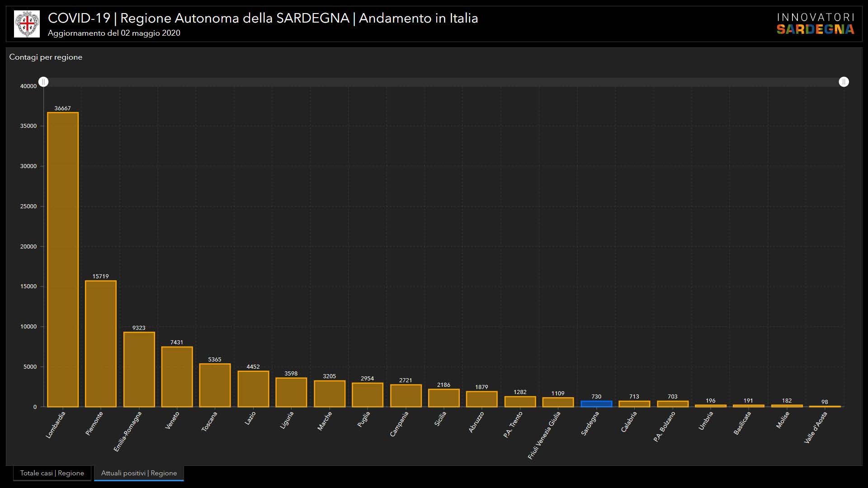The width and height of the screenshot is (868, 488).
Task: Click the Innovatori Sardegna logo
Action: click(815, 24)
